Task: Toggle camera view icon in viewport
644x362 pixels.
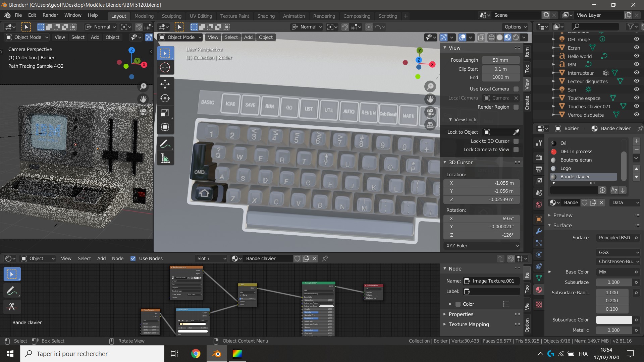Action: pos(430,112)
